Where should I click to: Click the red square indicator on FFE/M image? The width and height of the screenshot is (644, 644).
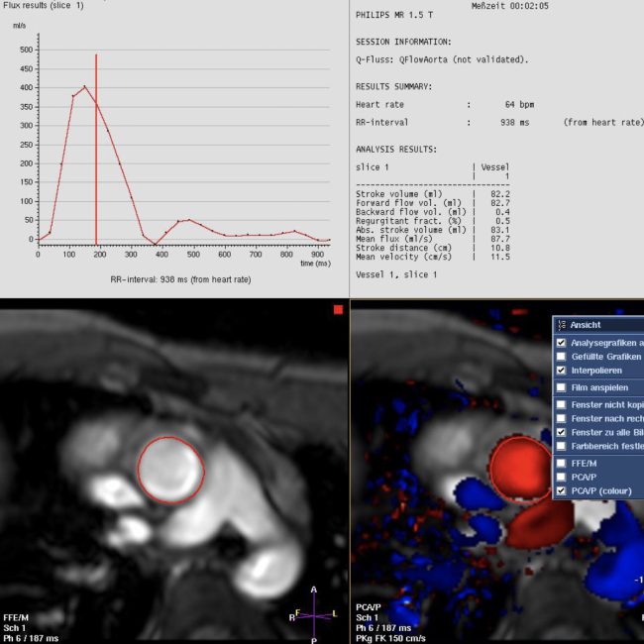click(x=338, y=310)
